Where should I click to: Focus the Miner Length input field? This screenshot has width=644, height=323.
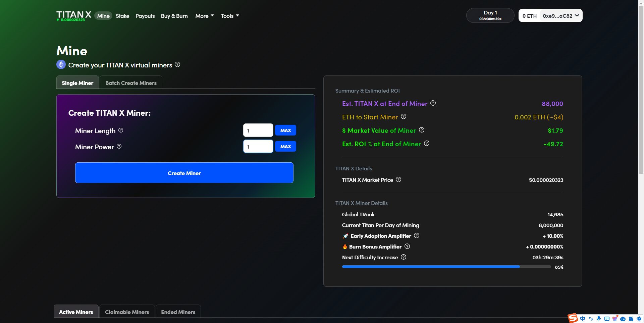(x=258, y=130)
